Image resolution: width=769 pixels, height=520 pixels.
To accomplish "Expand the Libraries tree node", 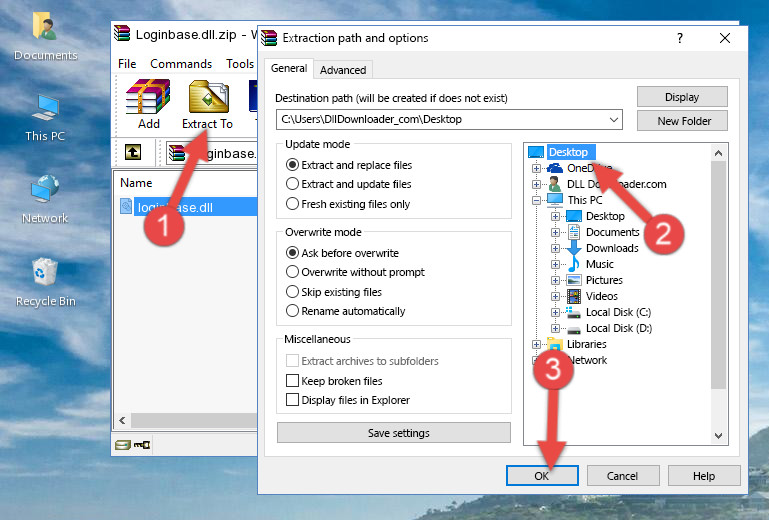I will point(536,344).
